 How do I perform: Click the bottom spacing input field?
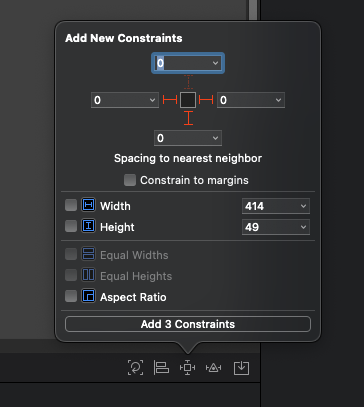pos(188,138)
